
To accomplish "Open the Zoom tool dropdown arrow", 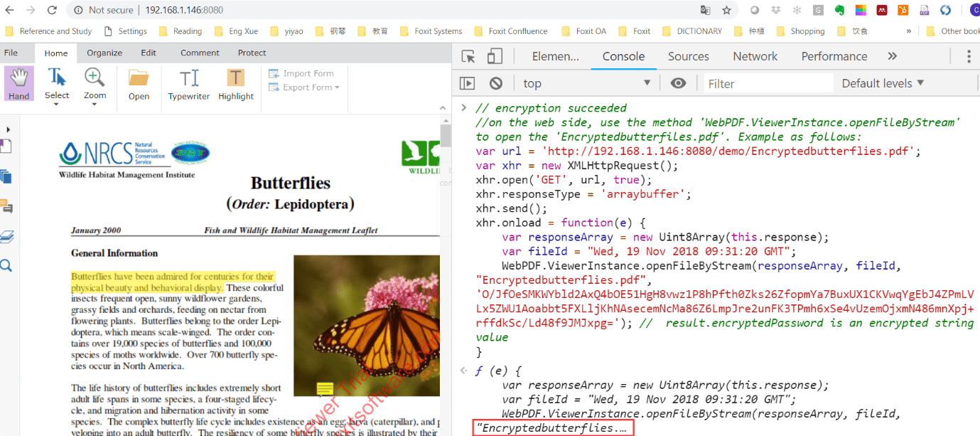I will tap(95, 105).
